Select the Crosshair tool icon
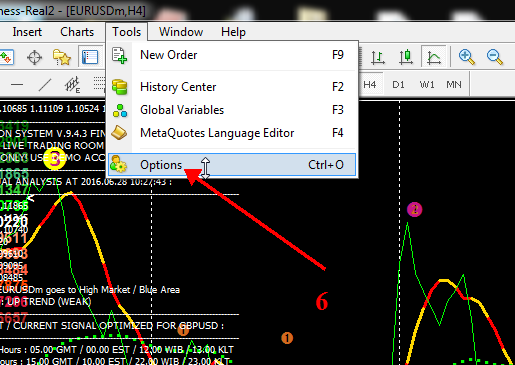 point(34,57)
